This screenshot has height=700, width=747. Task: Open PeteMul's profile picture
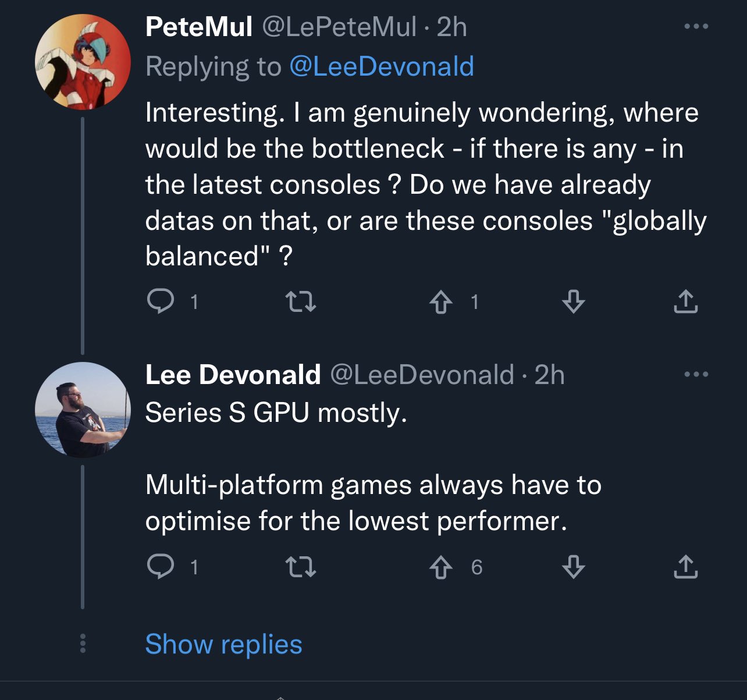(x=83, y=62)
